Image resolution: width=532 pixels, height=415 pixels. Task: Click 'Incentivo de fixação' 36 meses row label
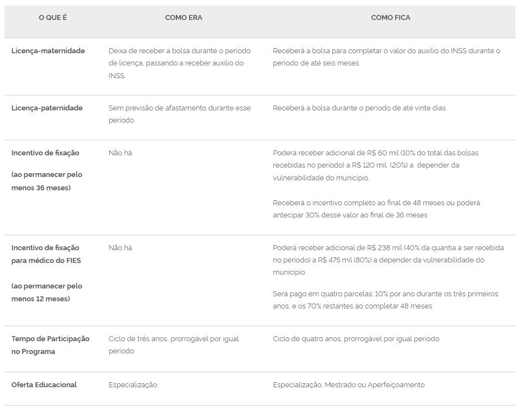click(x=47, y=170)
